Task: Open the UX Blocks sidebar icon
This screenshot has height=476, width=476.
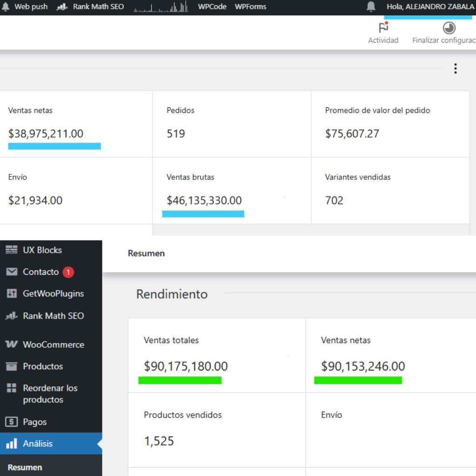Action: click(12, 250)
